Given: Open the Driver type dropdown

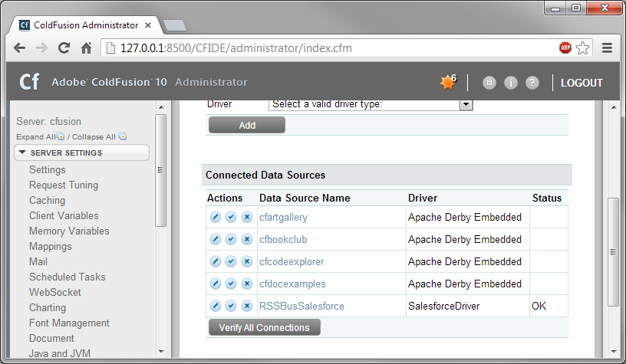Looking at the screenshot, I should pyautogui.click(x=371, y=104).
